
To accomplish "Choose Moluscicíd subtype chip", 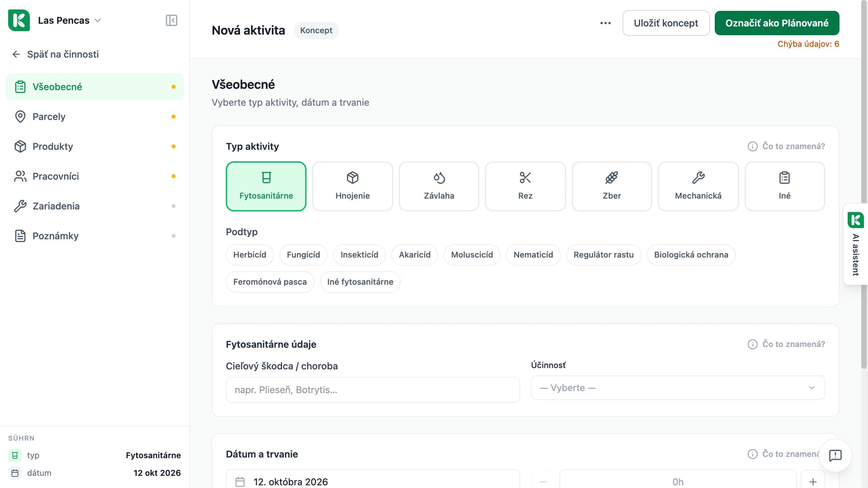I will click(x=472, y=255).
